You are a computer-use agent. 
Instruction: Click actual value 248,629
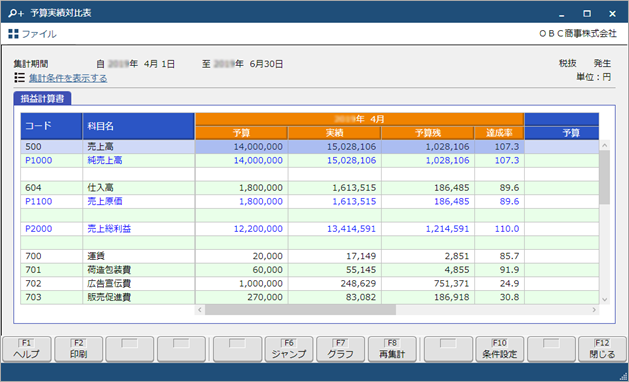click(x=358, y=283)
